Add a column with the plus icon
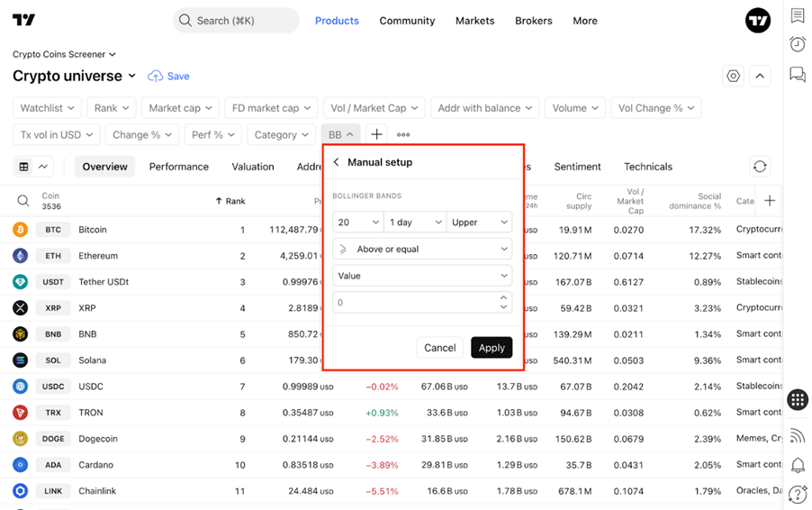This screenshot has width=812, height=510. click(x=770, y=201)
